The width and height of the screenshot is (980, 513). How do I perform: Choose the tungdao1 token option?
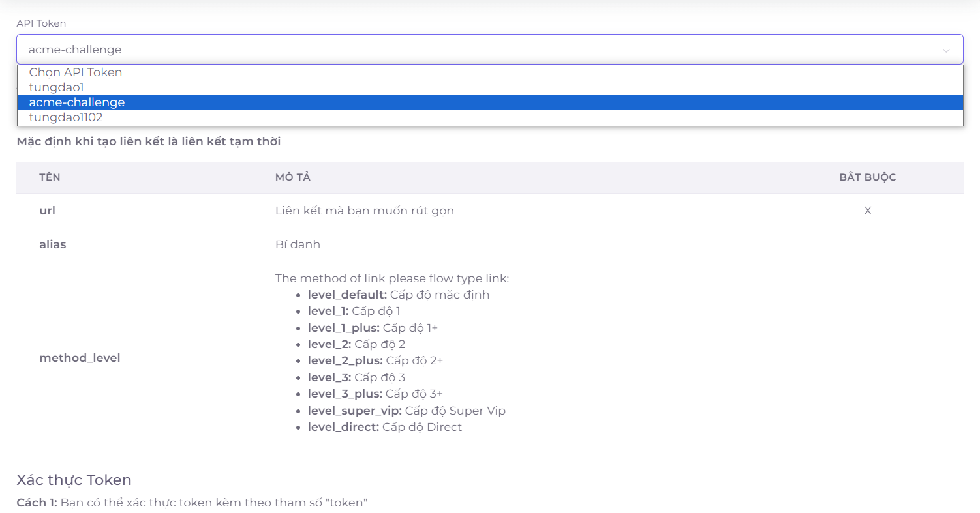coord(57,87)
